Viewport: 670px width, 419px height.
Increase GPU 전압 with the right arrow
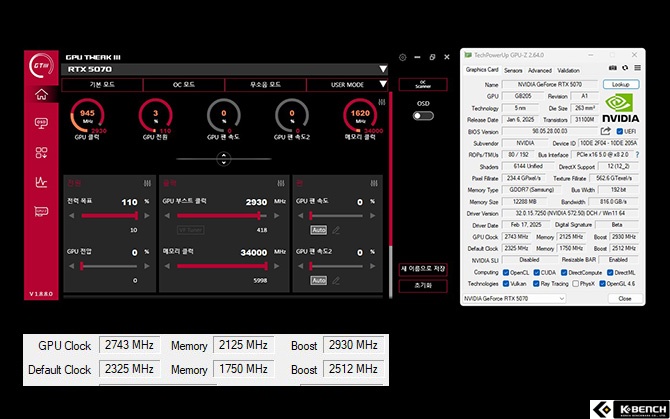point(147,266)
